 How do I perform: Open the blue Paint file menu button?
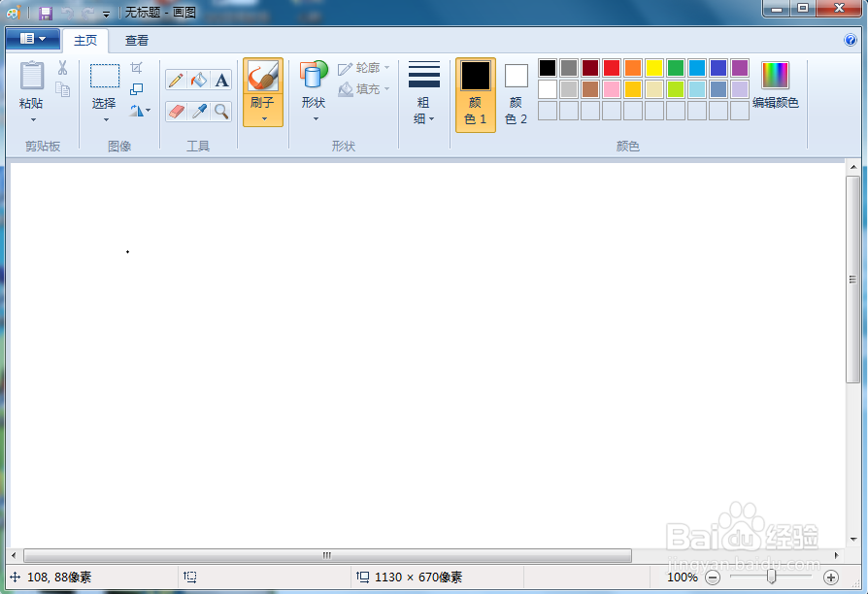pos(33,39)
